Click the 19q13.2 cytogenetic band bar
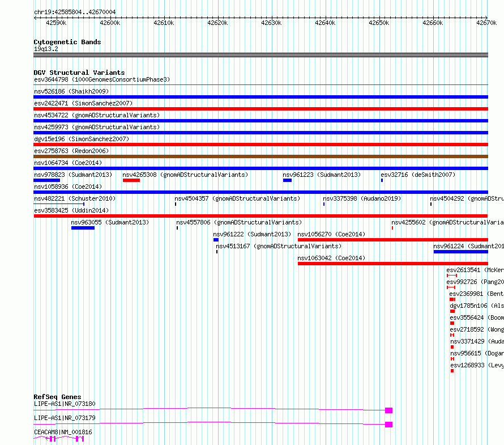Screen dimensions: 504x445 tap(260, 55)
